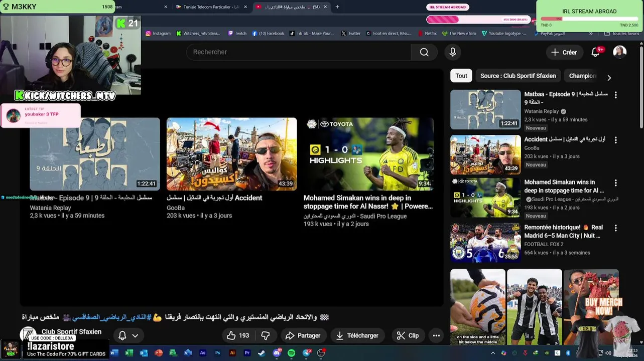Dislike the video

coord(266,335)
